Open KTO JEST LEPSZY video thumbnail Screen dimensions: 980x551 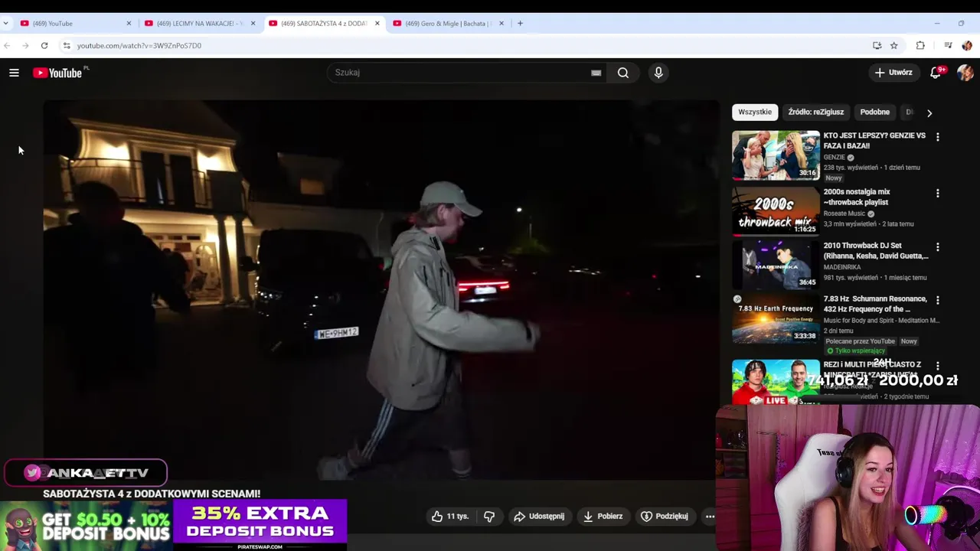click(776, 155)
